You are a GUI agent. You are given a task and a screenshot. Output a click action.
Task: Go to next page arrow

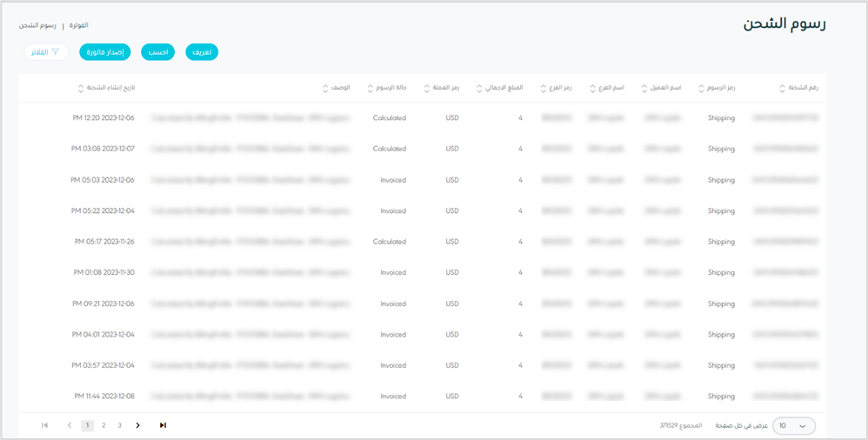coord(137,425)
